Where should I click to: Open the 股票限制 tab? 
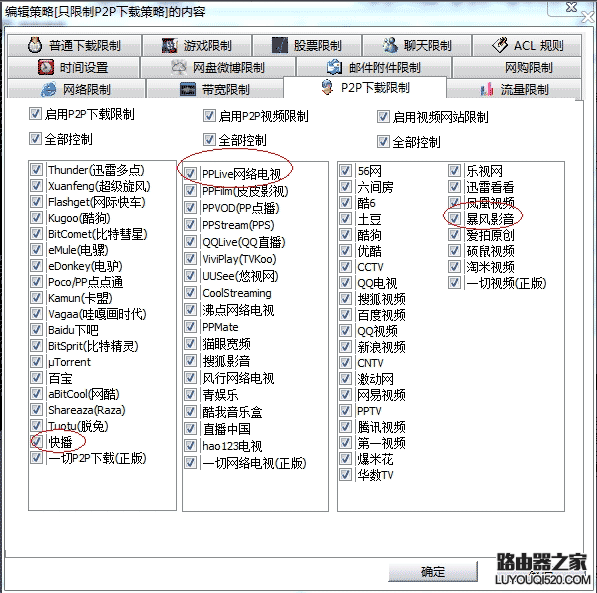307,46
